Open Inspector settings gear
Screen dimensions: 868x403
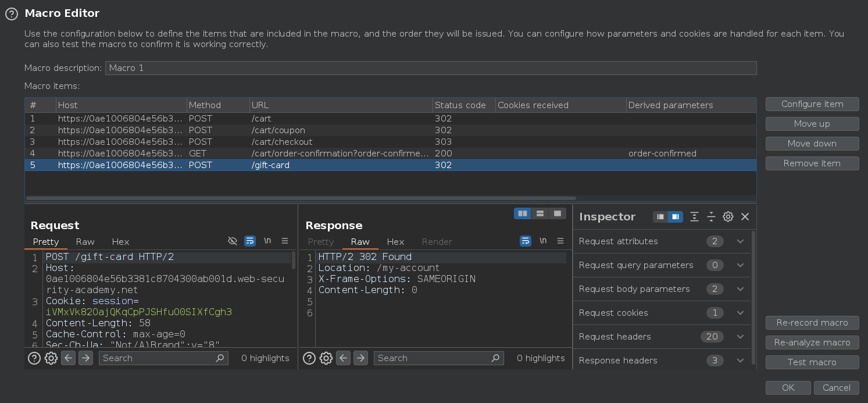pyautogui.click(x=728, y=217)
